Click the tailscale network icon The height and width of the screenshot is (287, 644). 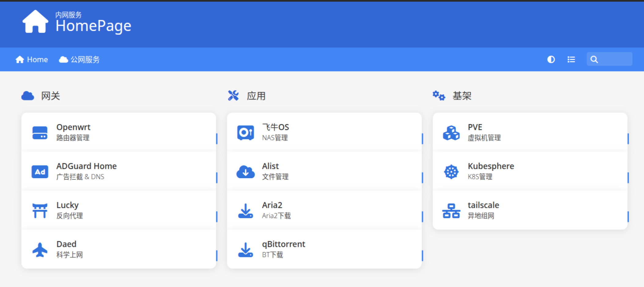(451, 211)
